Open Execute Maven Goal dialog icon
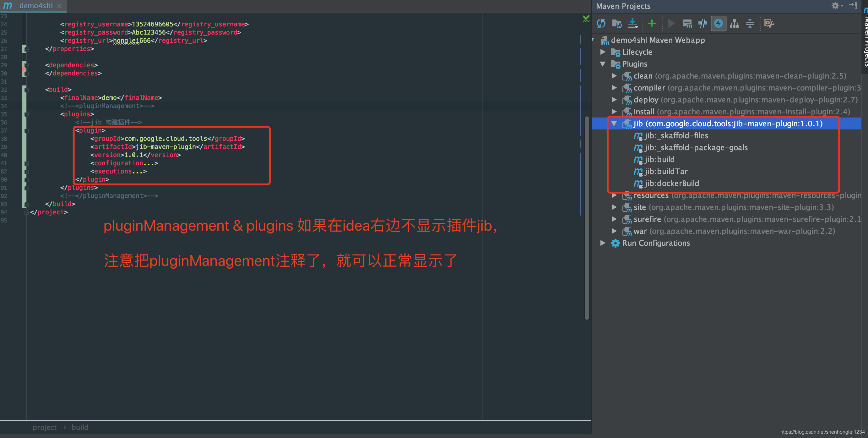This screenshot has width=868, height=438. point(687,23)
